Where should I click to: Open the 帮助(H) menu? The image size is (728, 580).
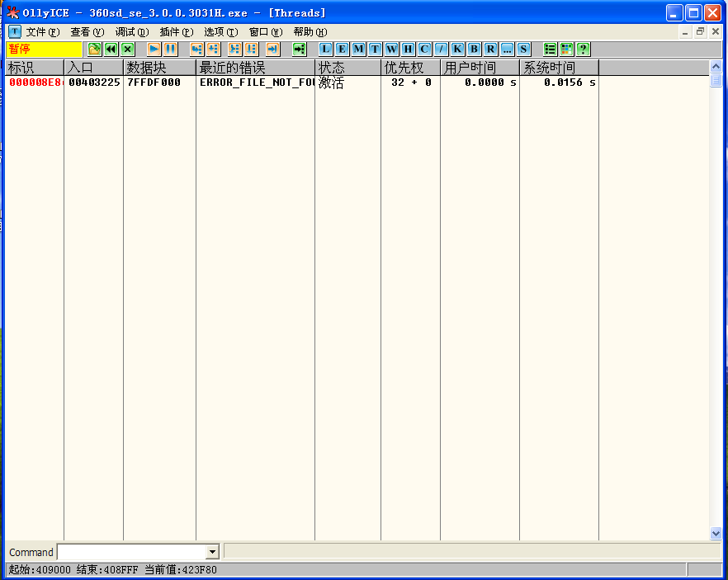coord(310,32)
